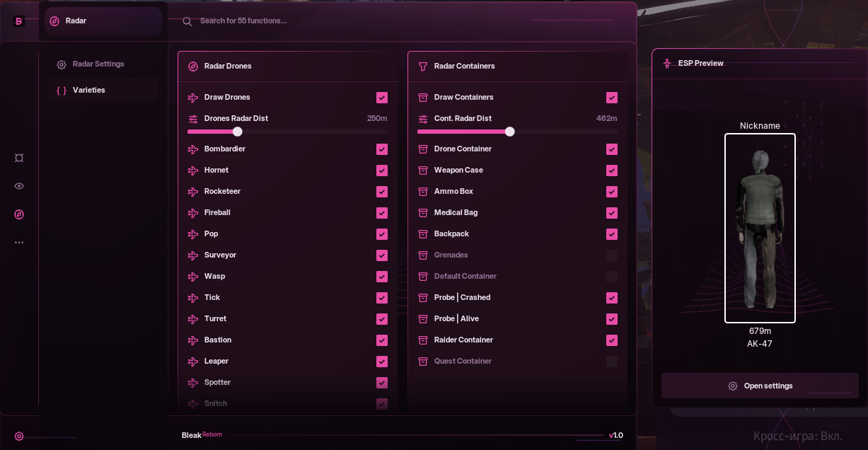Open the Radar Settings tab
The width and height of the screenshot is (868, 450).
(x=98, y=64)
